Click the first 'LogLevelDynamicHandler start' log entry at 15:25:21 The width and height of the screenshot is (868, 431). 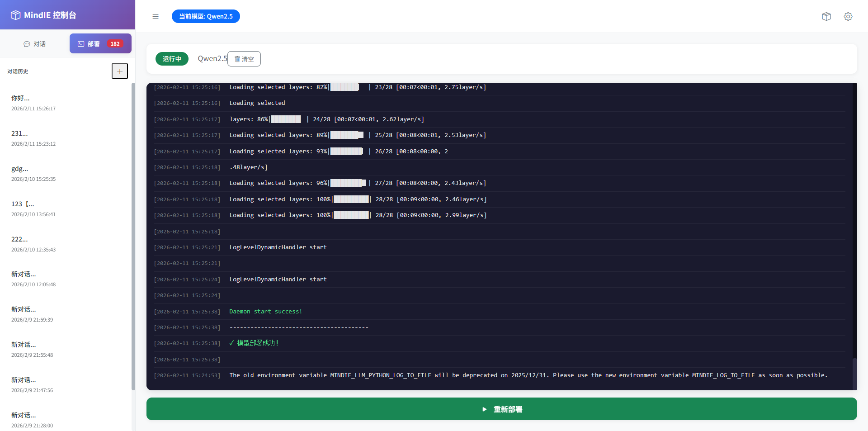pyautogui.click(x=499, y=247)
